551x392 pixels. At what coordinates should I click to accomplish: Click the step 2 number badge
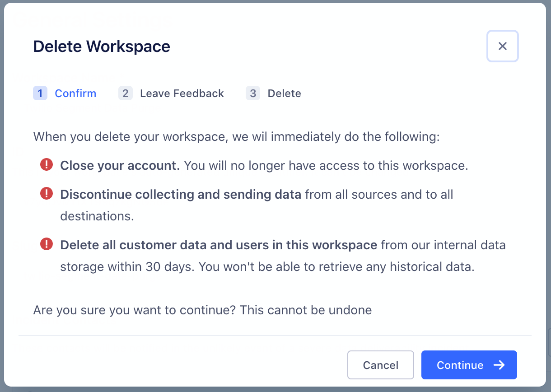click(125, 93)
